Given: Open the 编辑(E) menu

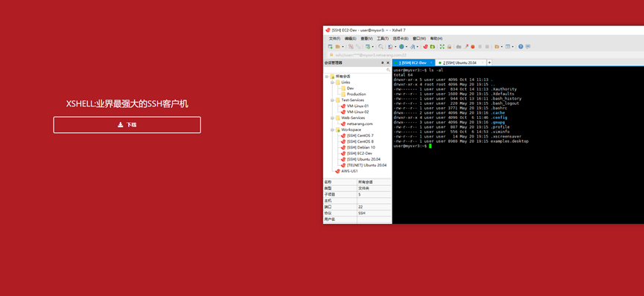Looking at the screenshot, I should click(351, 38).
